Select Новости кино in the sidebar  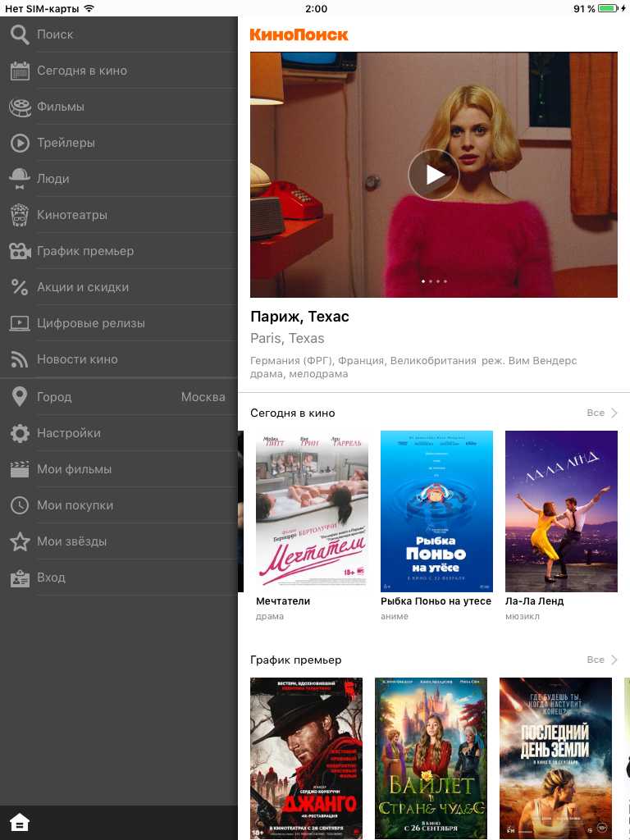click(x=118, y=359)
